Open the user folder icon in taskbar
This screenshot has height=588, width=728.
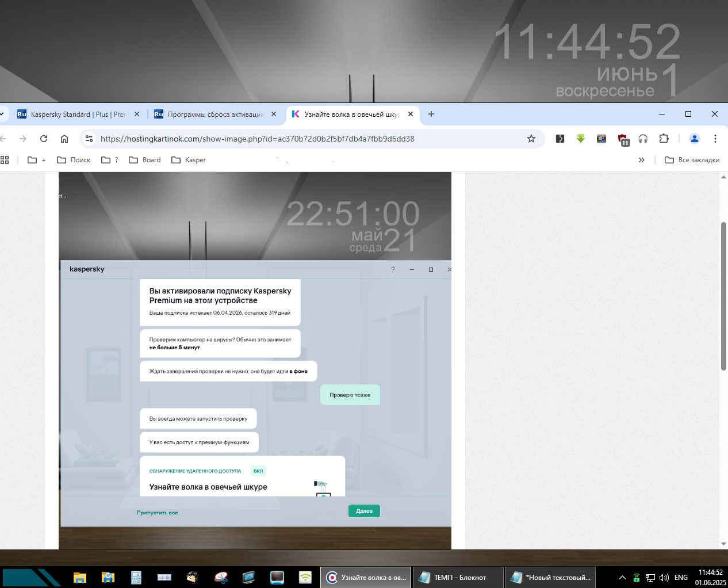point(108,578)
